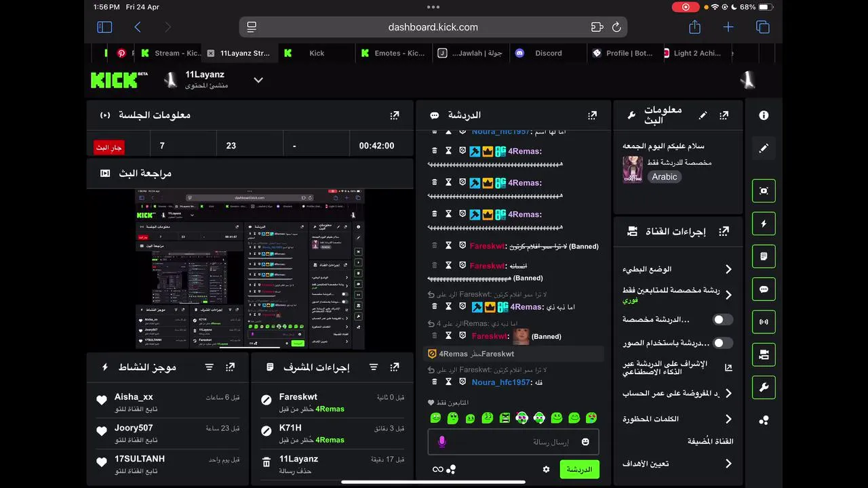Filter the moderator actions list
This screenshot has width=868, height=488.
click(374, 367)
